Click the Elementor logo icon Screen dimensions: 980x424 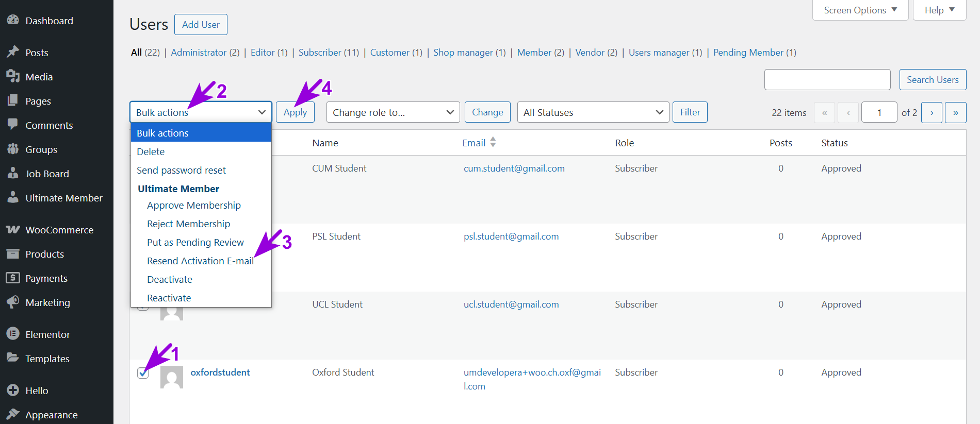click(x=13, y=334)
